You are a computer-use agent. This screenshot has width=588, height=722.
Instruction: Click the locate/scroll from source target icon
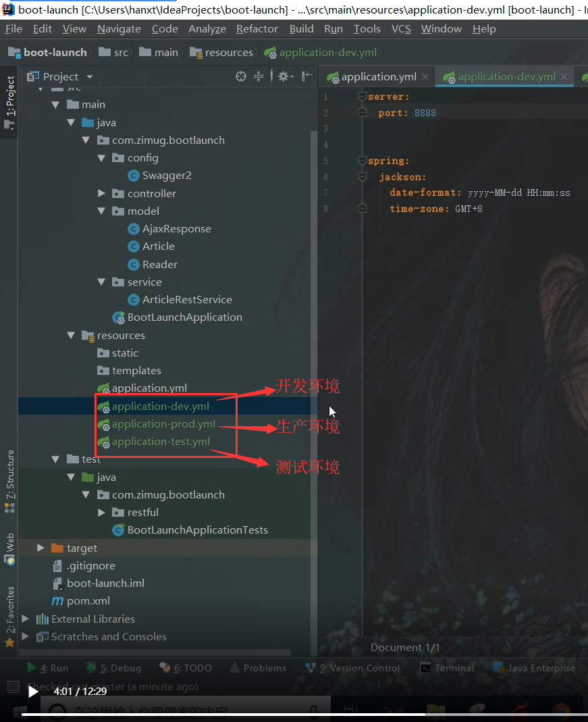coord(240,76)
